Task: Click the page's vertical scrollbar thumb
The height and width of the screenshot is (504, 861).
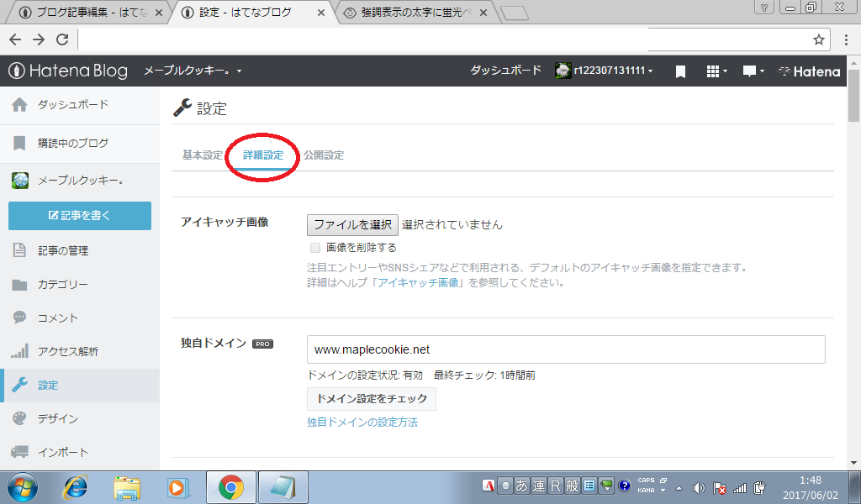Action: tap(853, 95)
